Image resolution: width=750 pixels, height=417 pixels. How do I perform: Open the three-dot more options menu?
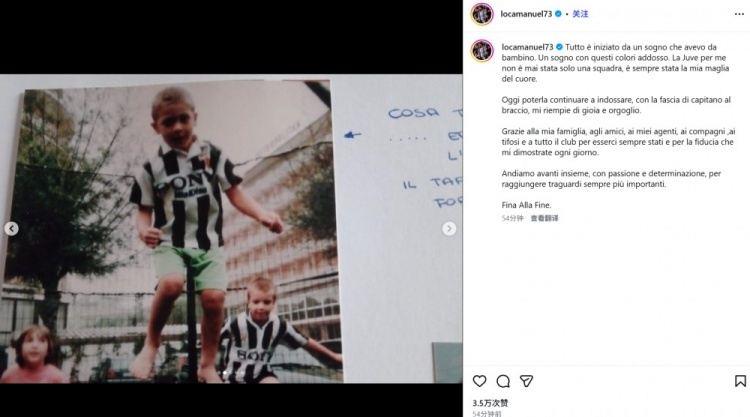[x=739, y=14]
